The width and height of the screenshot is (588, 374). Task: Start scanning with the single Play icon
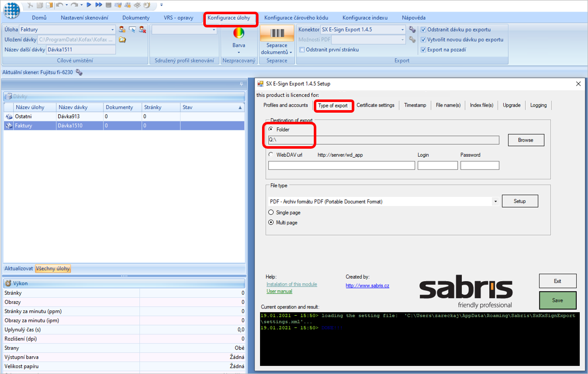89,5
